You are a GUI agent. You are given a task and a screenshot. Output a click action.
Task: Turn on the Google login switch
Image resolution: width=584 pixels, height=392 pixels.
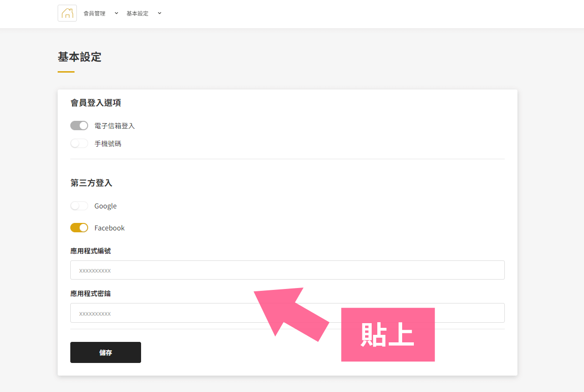pos(79,206)
